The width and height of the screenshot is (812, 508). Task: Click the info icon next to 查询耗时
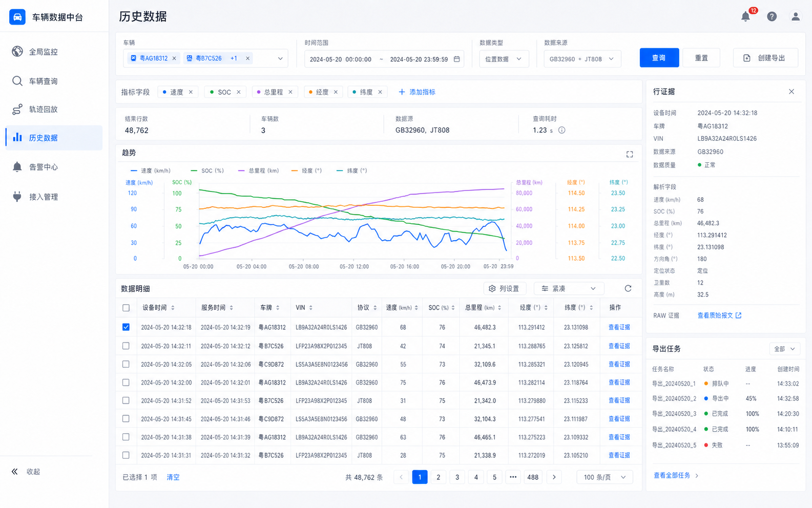pos(561,130)
